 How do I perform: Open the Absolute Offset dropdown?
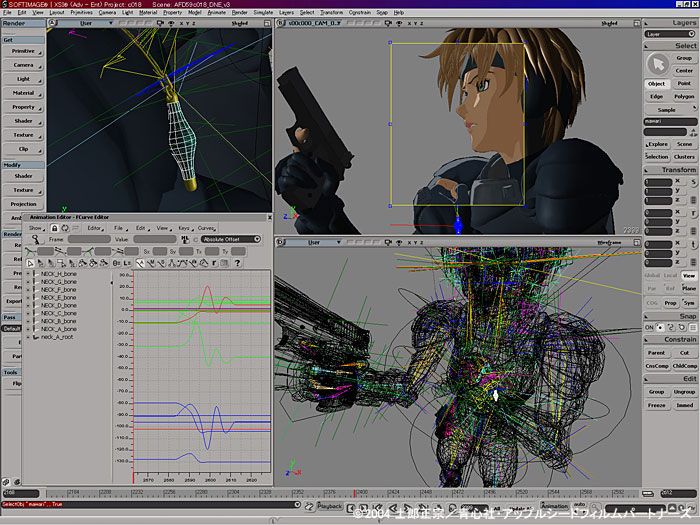click(x=230, y=239)
